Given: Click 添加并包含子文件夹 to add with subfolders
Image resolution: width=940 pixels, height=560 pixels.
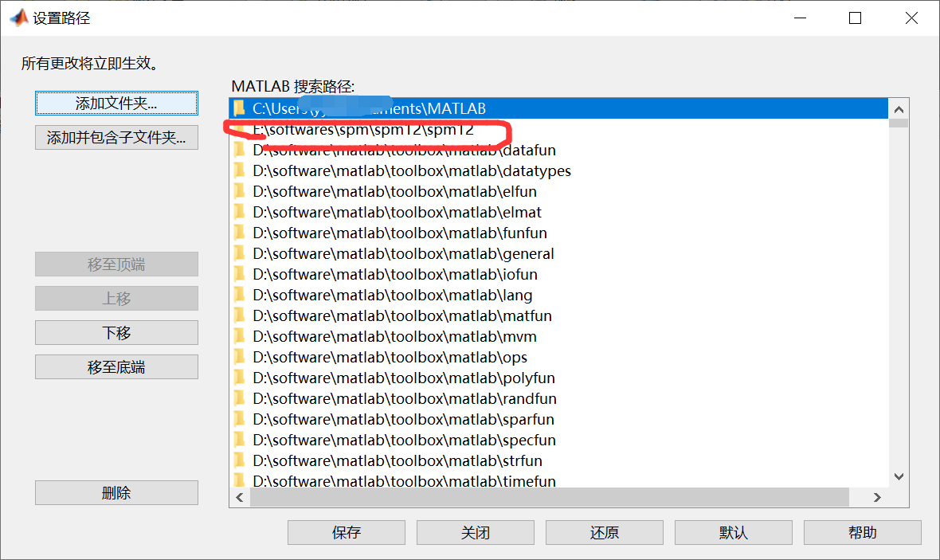Looking at the screenshot, I should click(x=116, y=137).
